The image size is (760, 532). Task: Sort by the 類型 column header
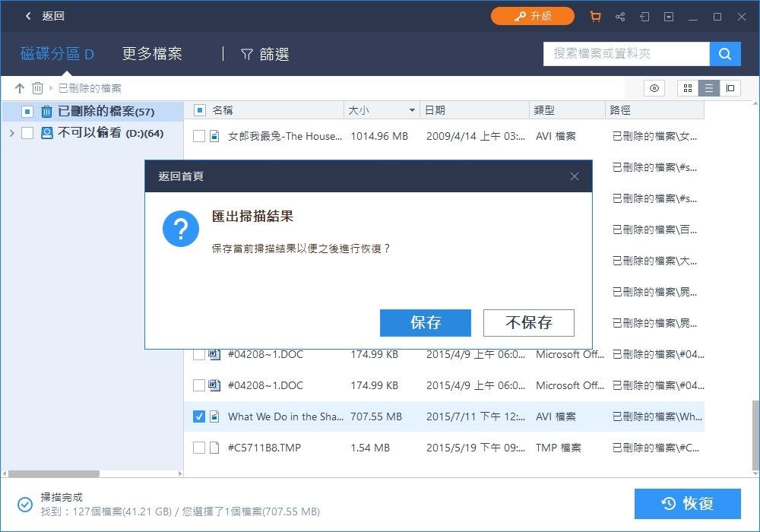pyautogui.click(x=544, y=110)
